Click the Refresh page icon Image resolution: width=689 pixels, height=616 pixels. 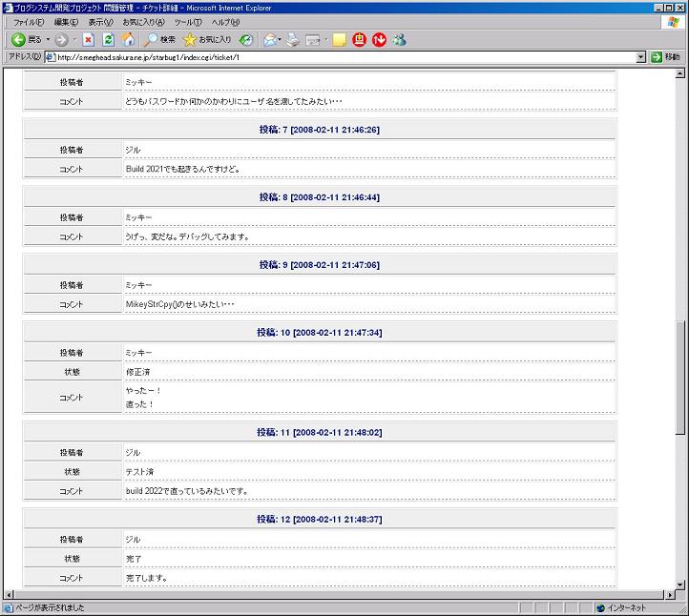tap(108, 40)
